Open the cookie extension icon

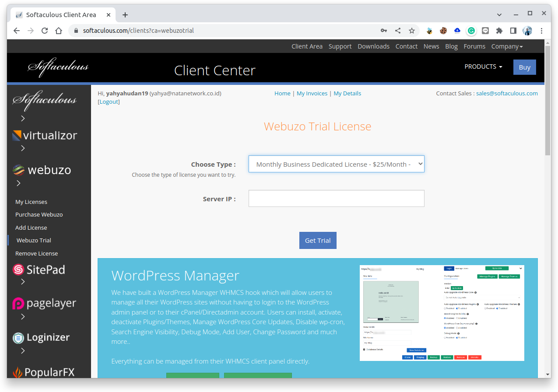click(443, 31)
